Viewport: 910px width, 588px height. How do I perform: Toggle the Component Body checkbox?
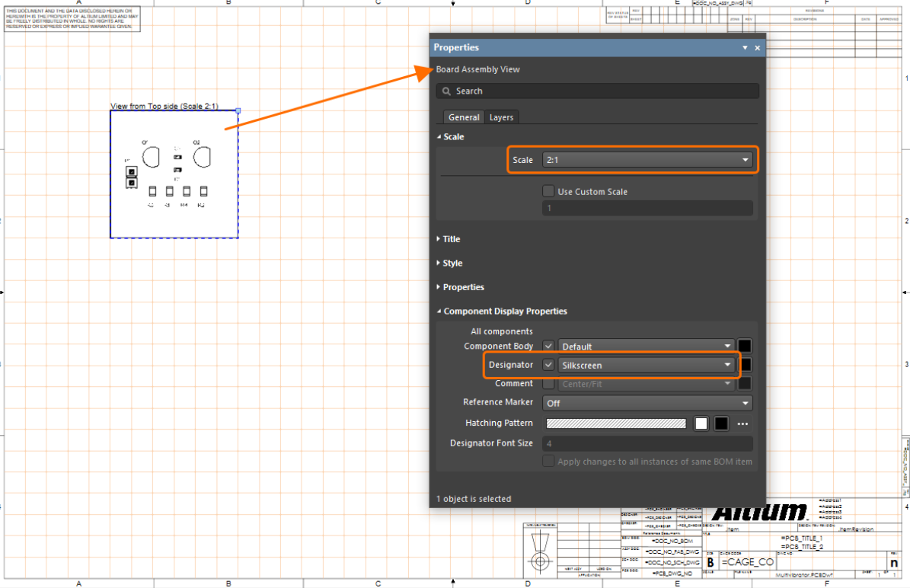548,347
